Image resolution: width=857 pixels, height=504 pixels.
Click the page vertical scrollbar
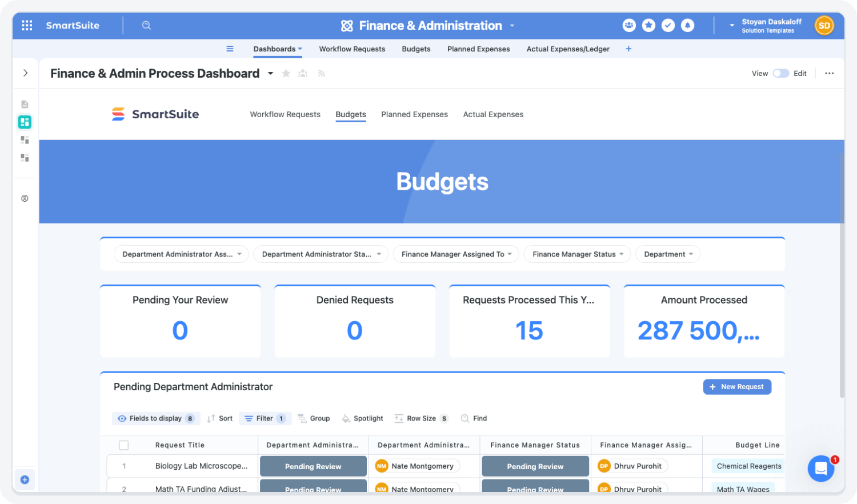tap(842, 274)
